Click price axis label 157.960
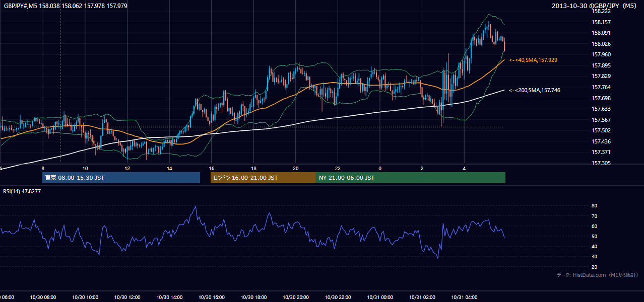 pyautogui.click(x=601, y=54)
